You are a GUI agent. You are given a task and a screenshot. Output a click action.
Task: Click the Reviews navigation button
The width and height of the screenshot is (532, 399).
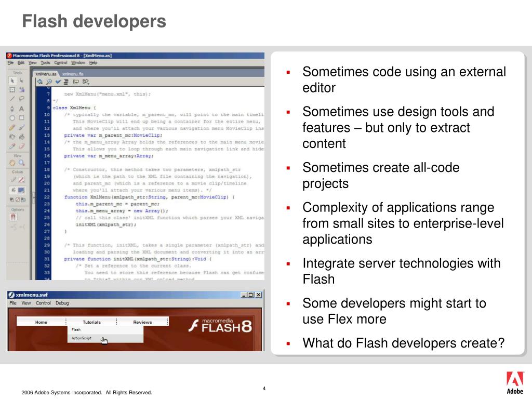142,322
